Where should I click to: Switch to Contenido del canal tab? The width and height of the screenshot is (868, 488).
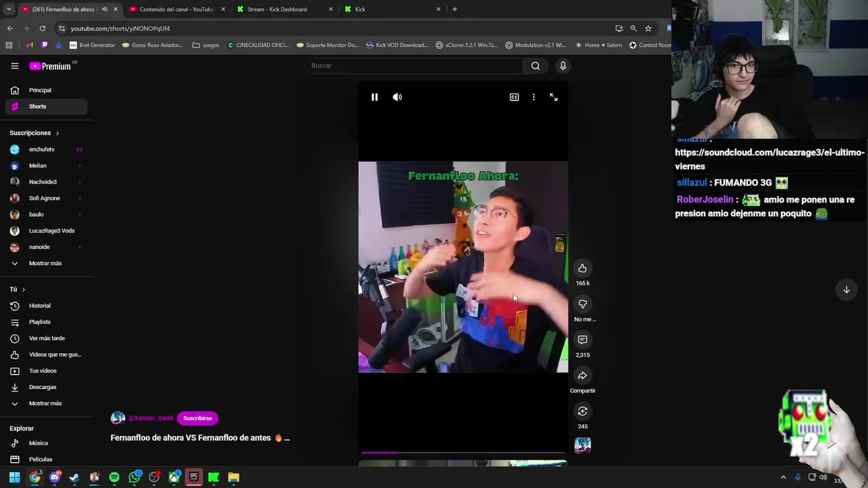click(176, 9)
